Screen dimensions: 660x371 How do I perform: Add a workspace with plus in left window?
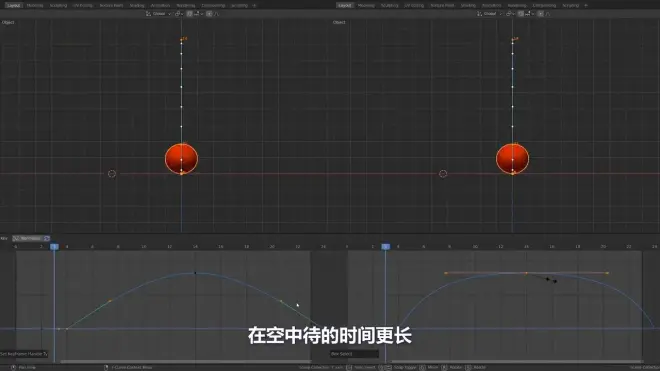click(254, 5)
